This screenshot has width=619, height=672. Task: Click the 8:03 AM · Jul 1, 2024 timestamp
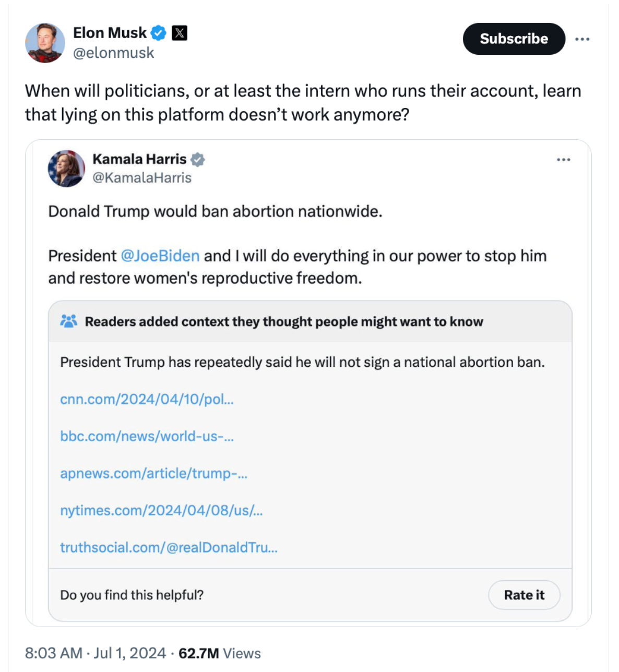[x=96, y=653]
